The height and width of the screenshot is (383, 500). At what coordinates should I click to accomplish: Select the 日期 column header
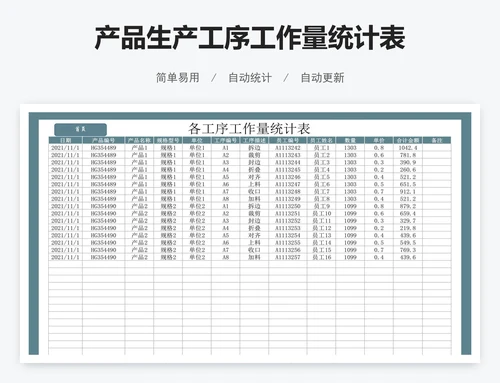[x=65, y=140]
